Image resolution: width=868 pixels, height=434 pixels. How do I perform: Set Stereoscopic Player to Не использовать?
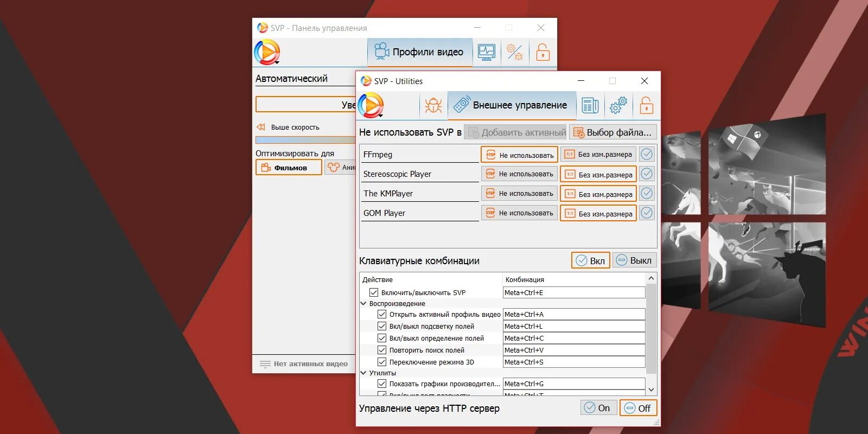[x=519, y=174]
